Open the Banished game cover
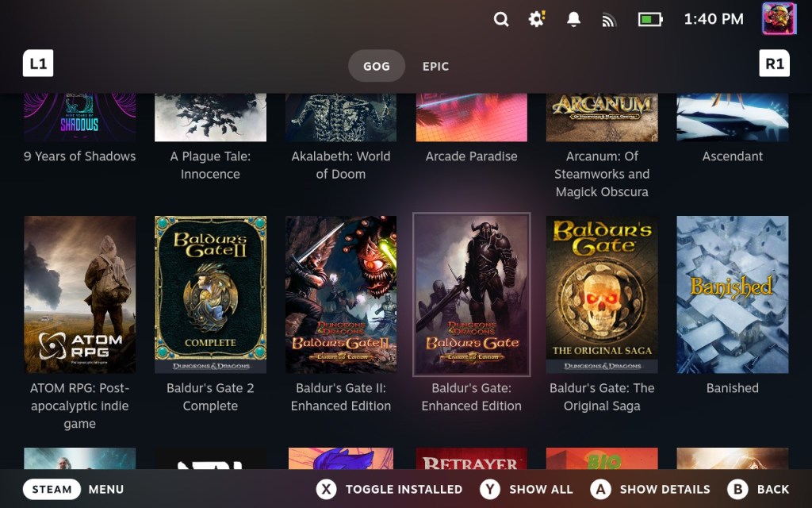Screen dimensions: 812x508 [x=732, y=294]
